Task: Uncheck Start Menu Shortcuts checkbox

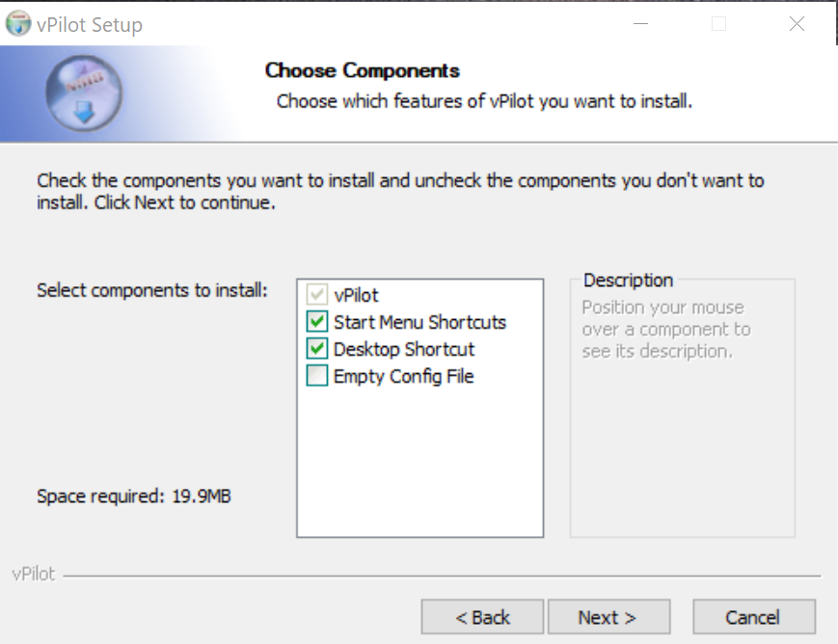Action: [x=317, y=322]
